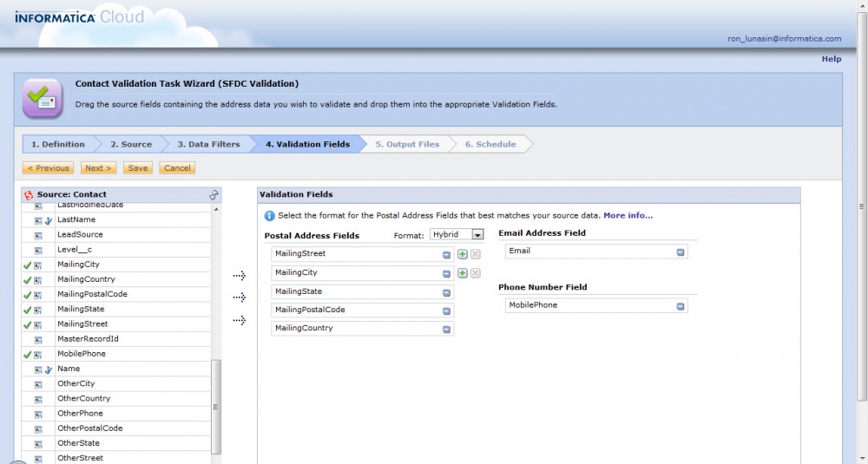868x464 pixels.
Task: Click the MailingStreet validation field box
Action: click(363, 254)
